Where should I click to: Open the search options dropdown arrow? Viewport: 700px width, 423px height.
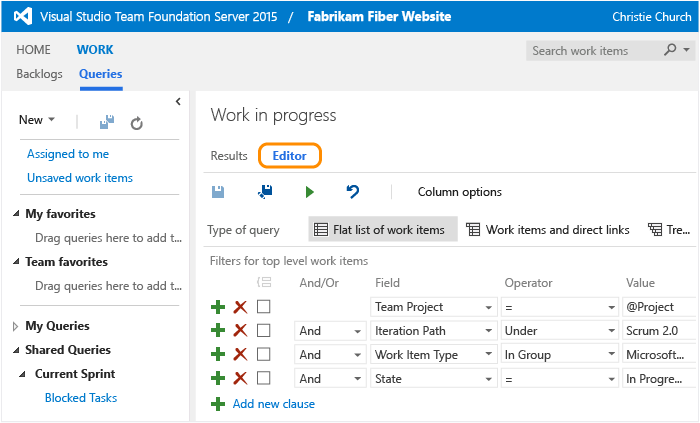click(687, 50)
